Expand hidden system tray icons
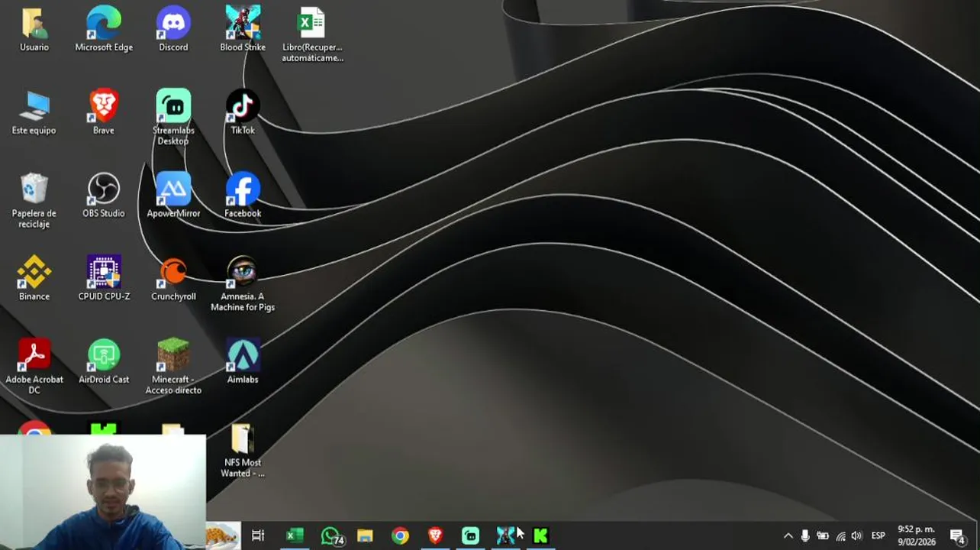The height and width of the screenshot is (550, 980). pos(788,536)
